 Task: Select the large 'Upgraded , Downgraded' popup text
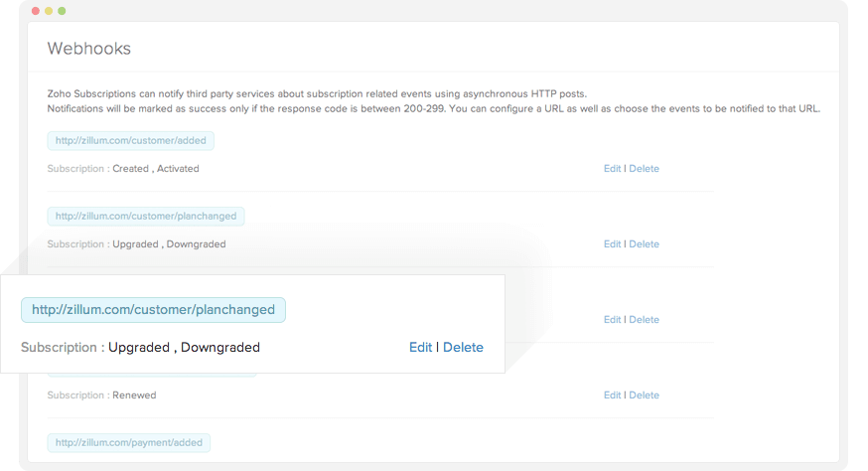pos(185,348)
